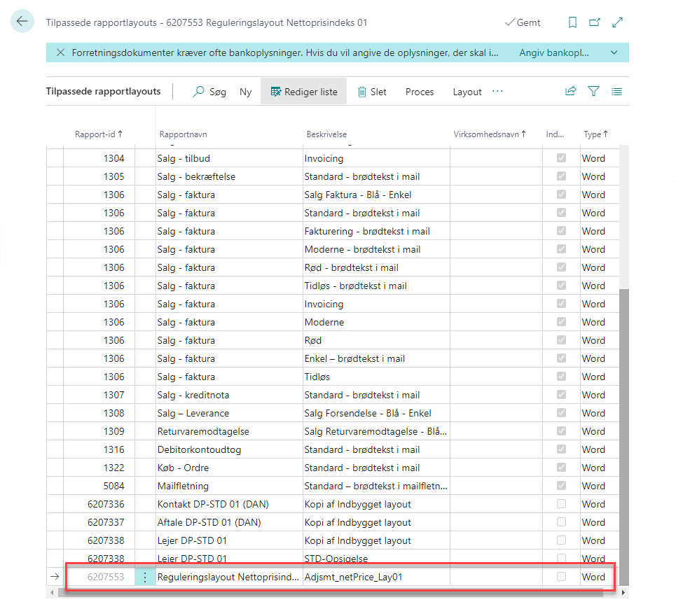Image resolution: width=676 pixels, height=616 pixels.
Task: Open row actions for 6207553
Action: [145, 577]
